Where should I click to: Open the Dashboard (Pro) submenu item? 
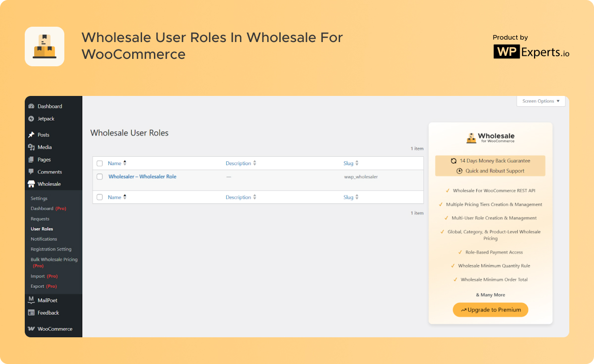click(x=49, y=209)
